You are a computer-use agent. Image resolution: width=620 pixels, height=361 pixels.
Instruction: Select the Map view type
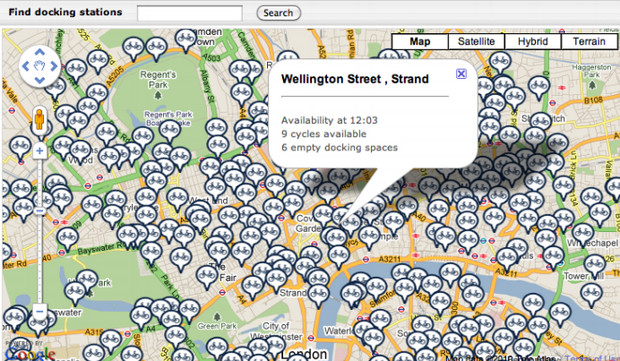click(x=420, y=42)
